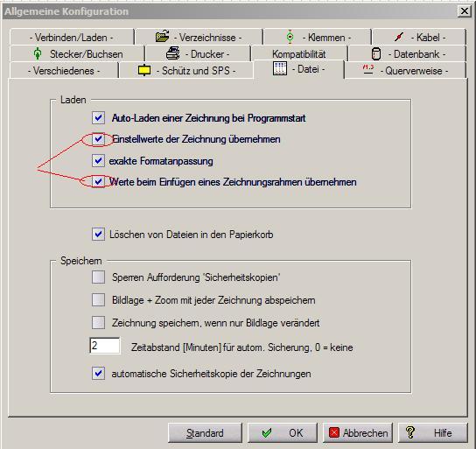Click the open-folder icon on Verzeichnisse tab
Image resolution: width=476 pixels, height=449 pixels.
pos(163,36)
